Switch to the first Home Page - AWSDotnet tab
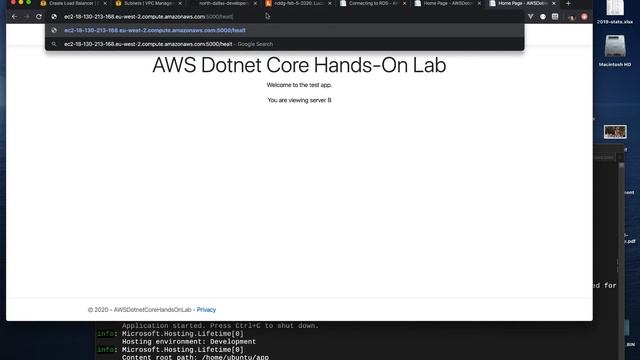This screenshot has width=640, height=360. tap(448, 3)
